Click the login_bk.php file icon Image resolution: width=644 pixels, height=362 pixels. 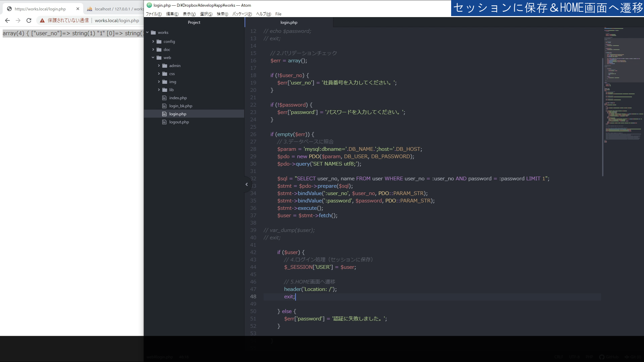click(x=164, y=106)
